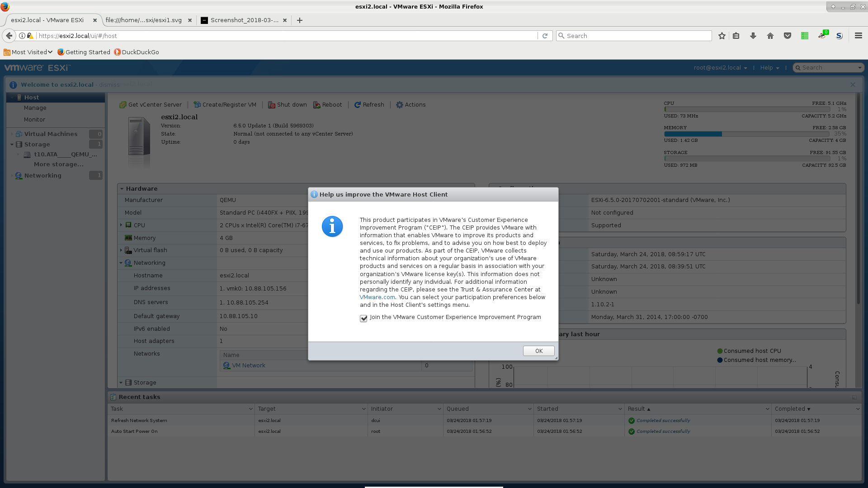The height and width of the screenshot is (488, 868).
Task: Expand Virtual flash row
Action: pos(121,250)
